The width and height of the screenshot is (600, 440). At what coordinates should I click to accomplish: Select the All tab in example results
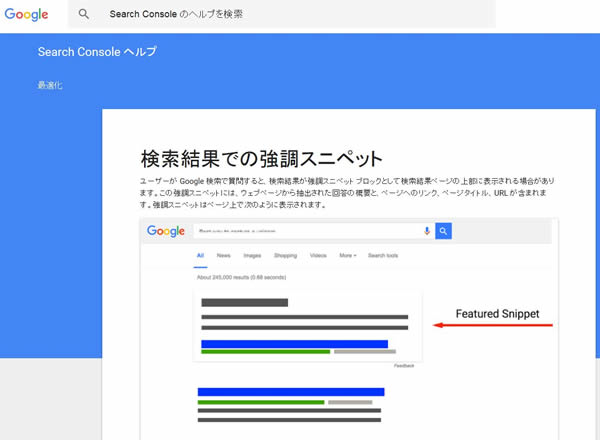[x=200, y=256]
